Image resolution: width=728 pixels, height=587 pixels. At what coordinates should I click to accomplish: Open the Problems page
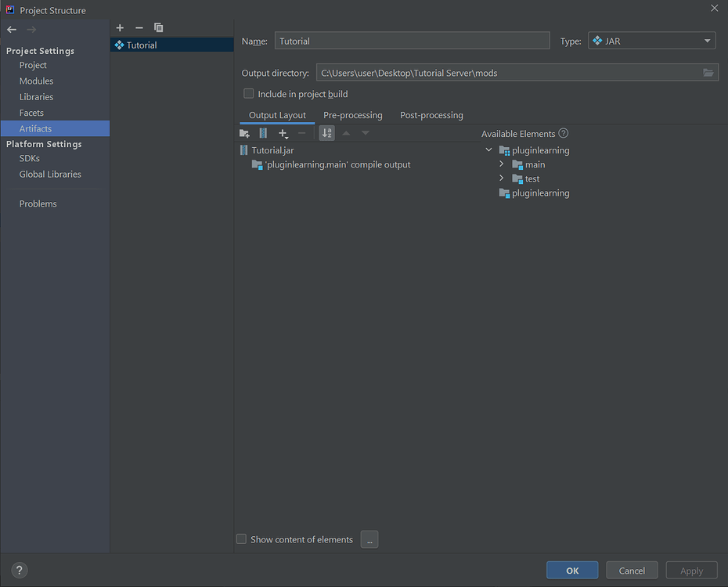coord(38,203)
